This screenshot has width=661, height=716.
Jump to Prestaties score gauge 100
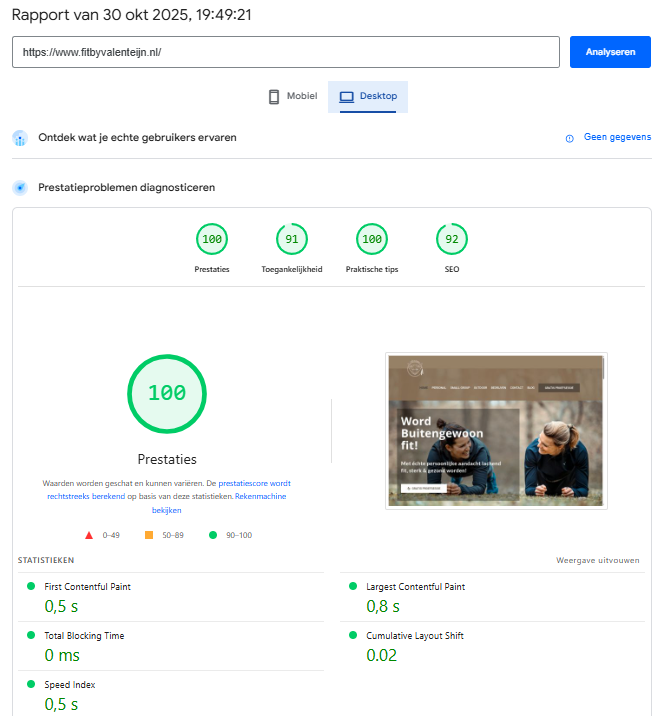point(212,240)
